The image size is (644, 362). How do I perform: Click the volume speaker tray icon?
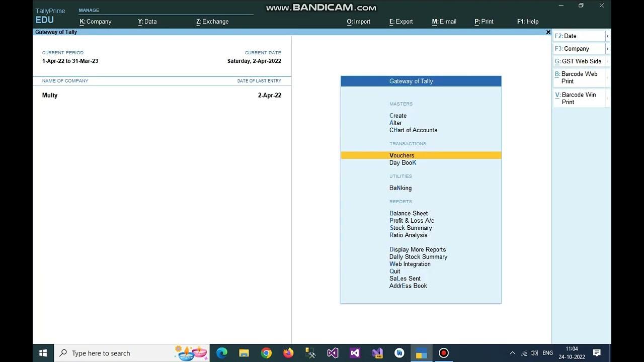534,353
